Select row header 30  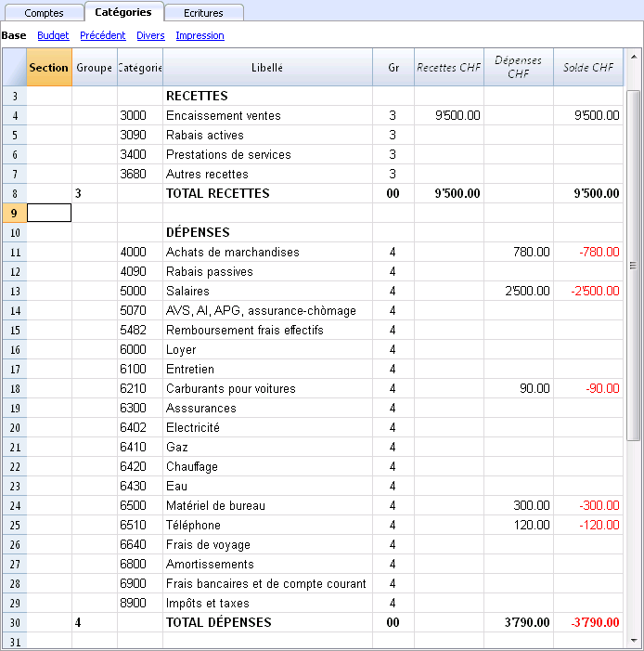[15, 622]
